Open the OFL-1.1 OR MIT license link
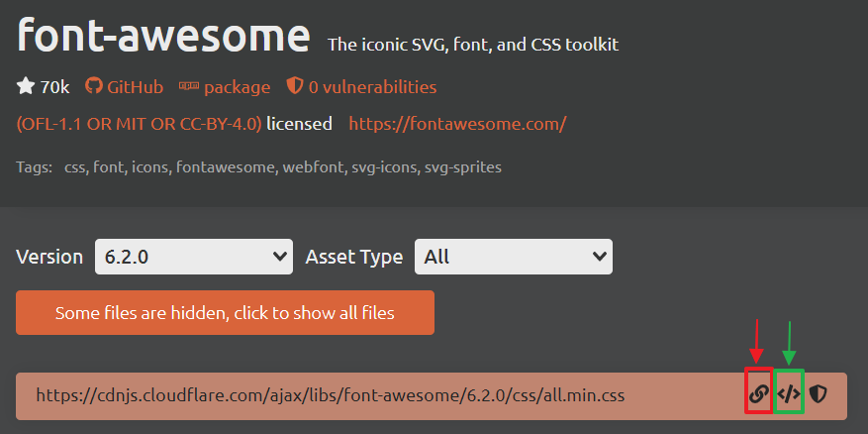Viewport: 868px width, 434px height. 139,124
